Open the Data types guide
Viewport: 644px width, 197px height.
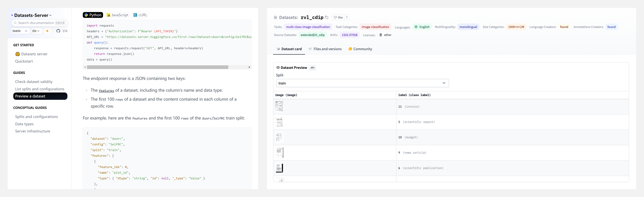[24, 124]
